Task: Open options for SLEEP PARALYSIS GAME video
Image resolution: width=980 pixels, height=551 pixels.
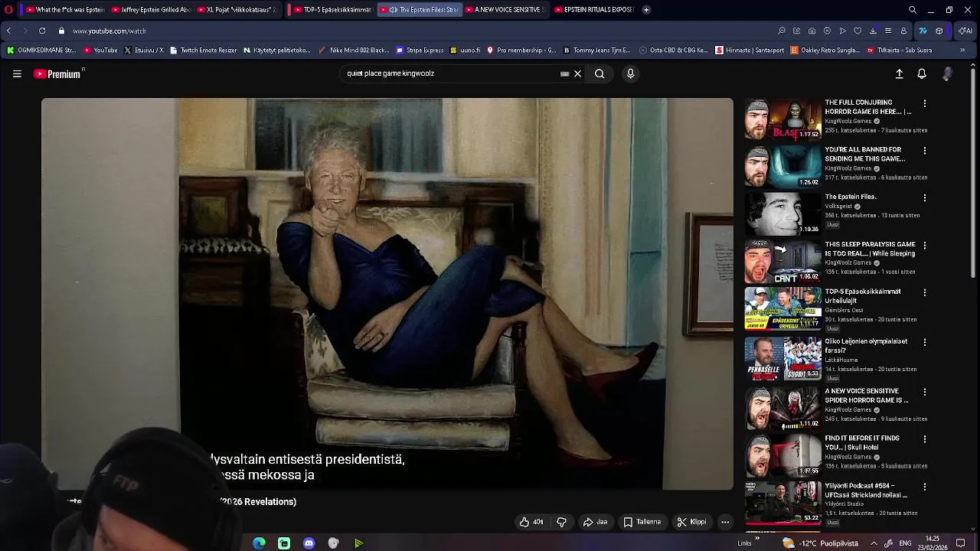Action: [x=924, y=245]
